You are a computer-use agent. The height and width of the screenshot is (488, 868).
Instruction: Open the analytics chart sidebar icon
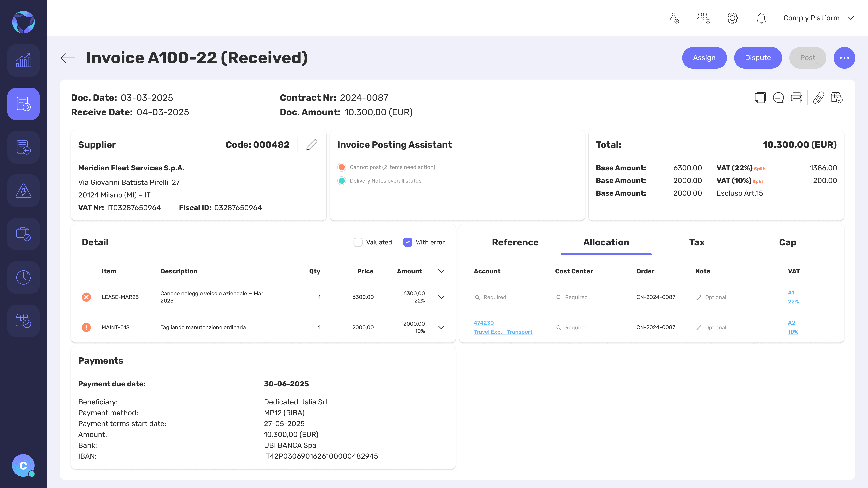tap(23, 60)
